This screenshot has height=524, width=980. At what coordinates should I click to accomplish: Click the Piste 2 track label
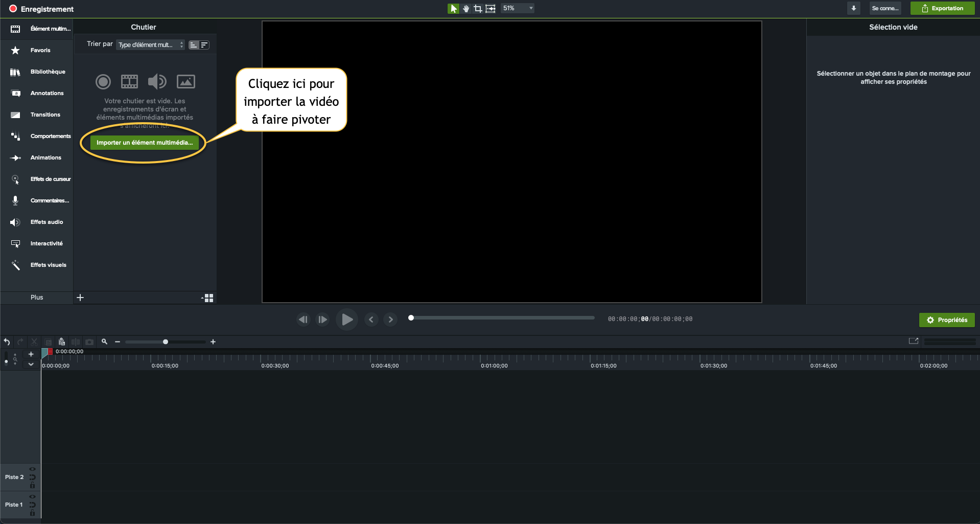[x=14, y=477]
